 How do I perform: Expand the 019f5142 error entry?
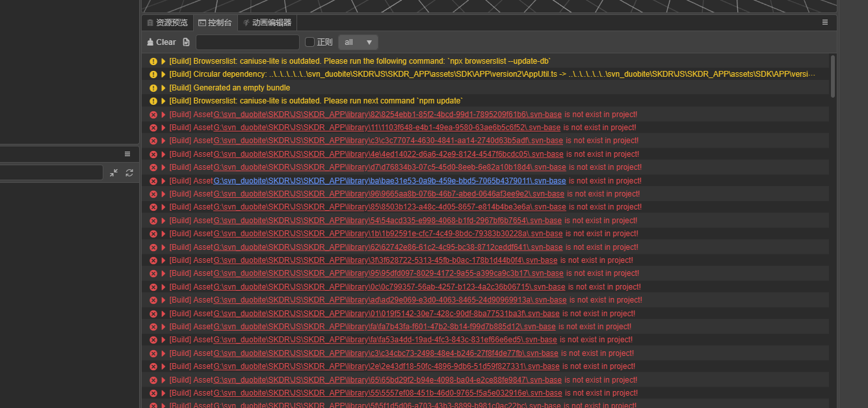(164, 314)
